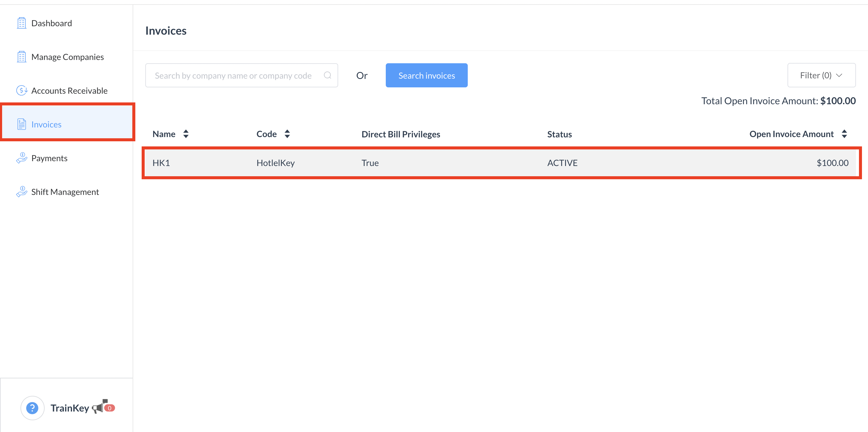Open Shift Management from the sidebar

pos(65,192)
